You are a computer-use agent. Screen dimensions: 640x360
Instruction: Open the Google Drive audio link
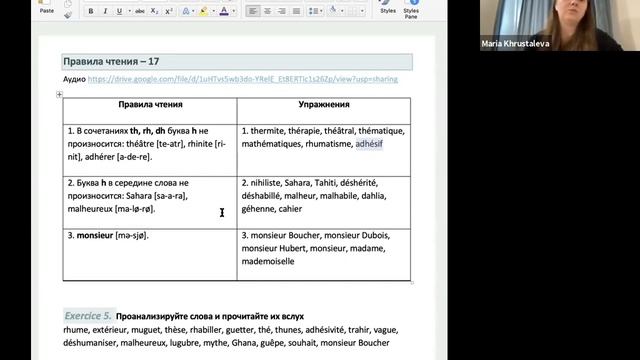tap(242, 79)
